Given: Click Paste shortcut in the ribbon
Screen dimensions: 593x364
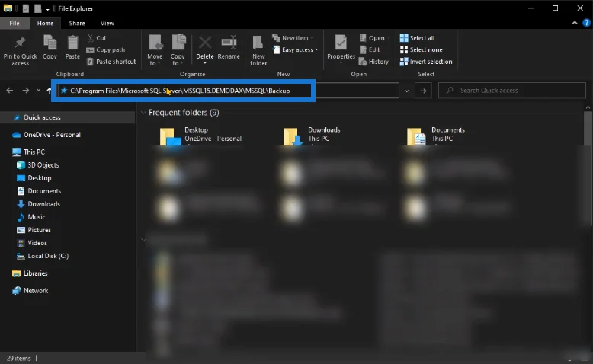Looking at the screenshot, I should coord(111,62).
